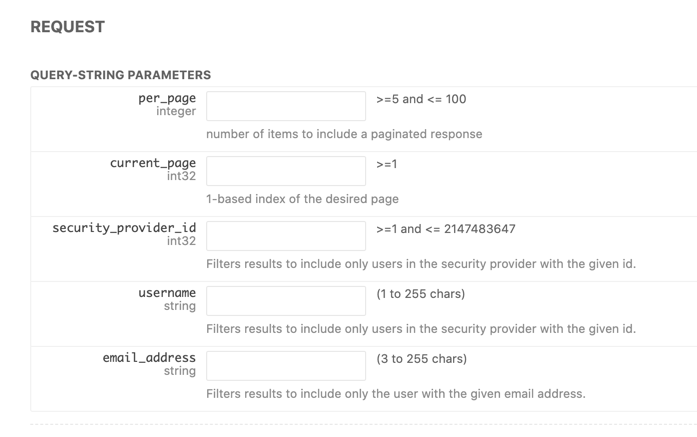Screen dimensions: 697x437
Task: Click the '>=5 and <= 100' constraint text
Action: coord(421,99)
